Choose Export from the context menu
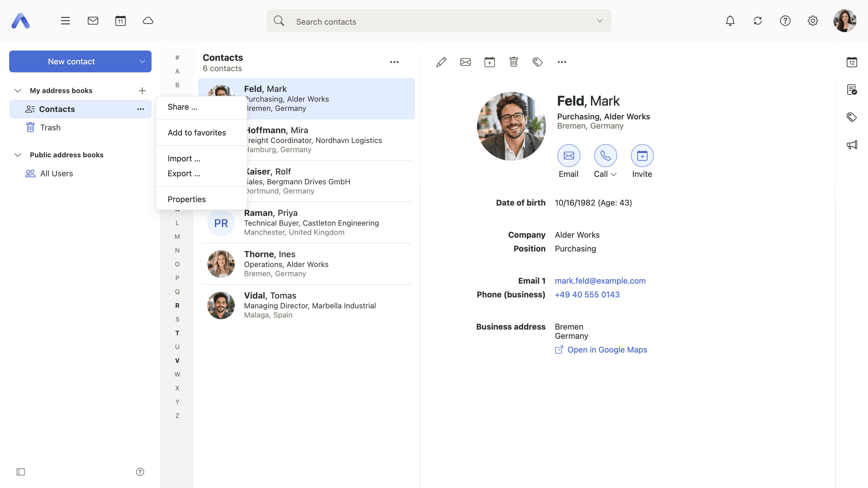Image resolution: width=868 pixels, height=488 pixels. tap(201, 174)
